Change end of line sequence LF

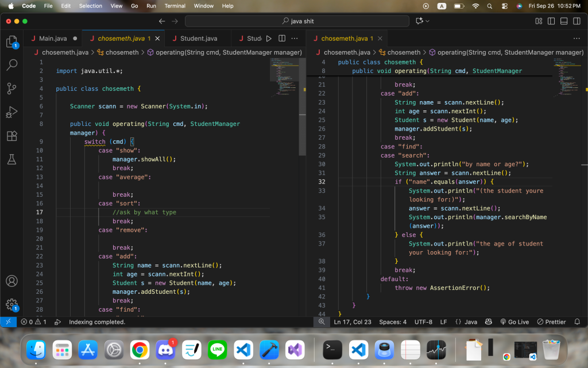click(x=443, y=322)
